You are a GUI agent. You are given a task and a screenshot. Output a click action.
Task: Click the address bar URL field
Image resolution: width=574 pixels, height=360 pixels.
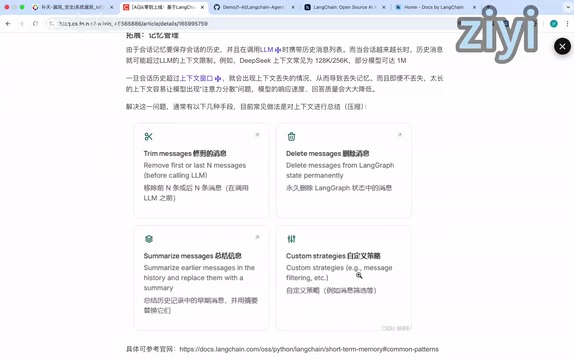pyautogui.click(x=253, y=23)
